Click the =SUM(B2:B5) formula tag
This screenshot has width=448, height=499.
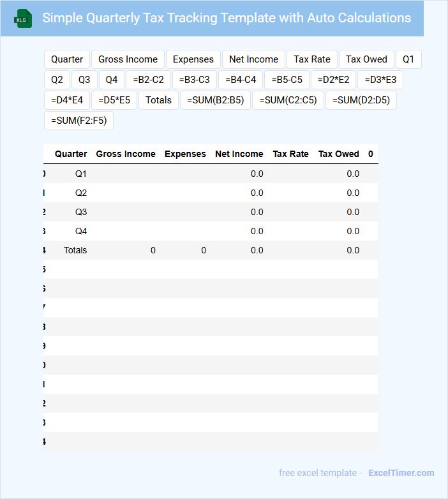216,100
